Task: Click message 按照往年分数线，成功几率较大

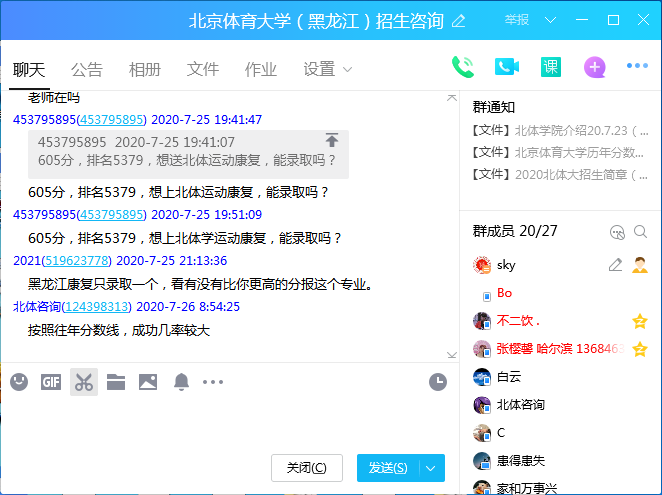Action: (x=119, y=330)
